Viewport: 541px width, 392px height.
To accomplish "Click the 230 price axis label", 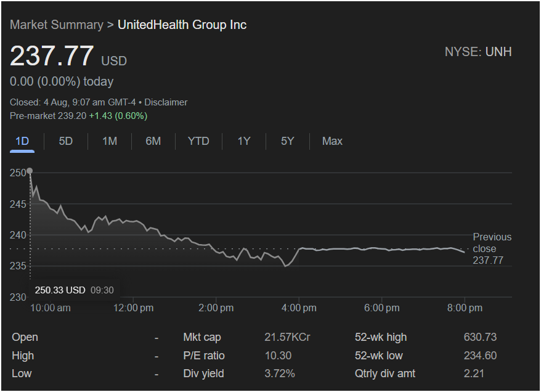I will [x=18, y=297].
